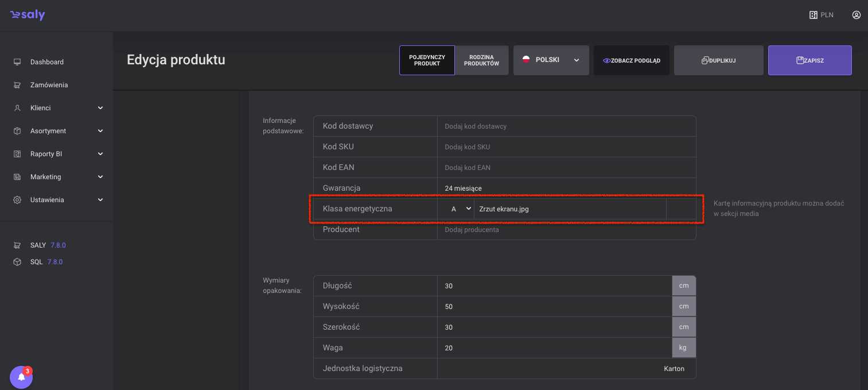Click Zobacz podgląd preview button
This screenshot has width=868, height=390.
click(631, 60)
